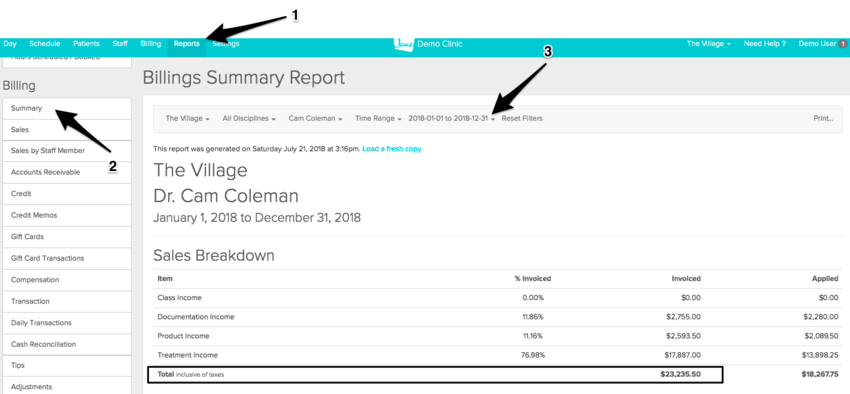Expand The Village filter dropdown
The height and width of the screenshot is (394, 850).
pos(188,118)
